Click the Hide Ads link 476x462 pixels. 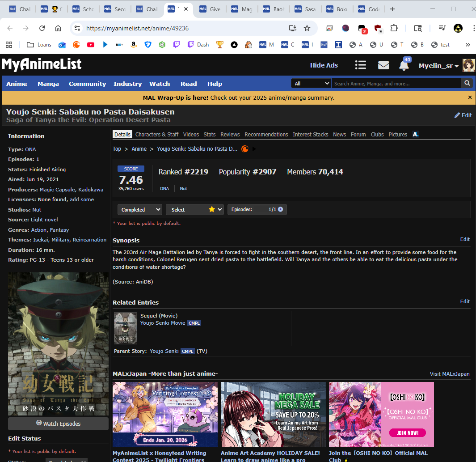(x=324, y=65)
